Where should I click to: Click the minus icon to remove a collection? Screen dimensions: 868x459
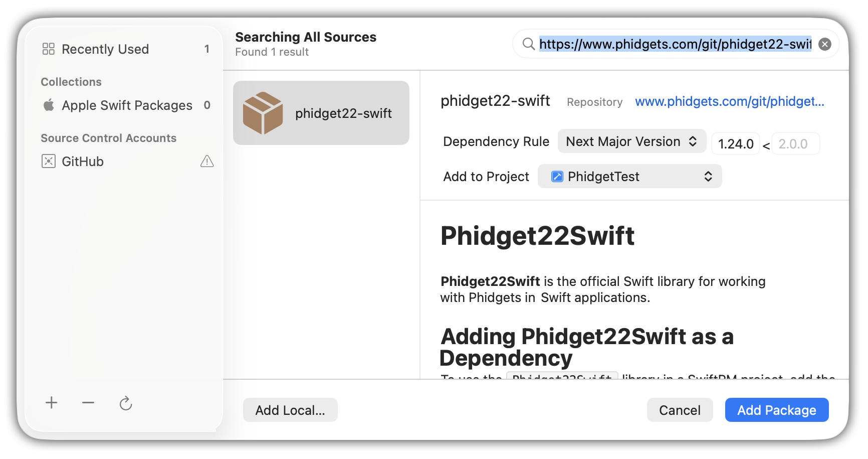coord(88,403)
